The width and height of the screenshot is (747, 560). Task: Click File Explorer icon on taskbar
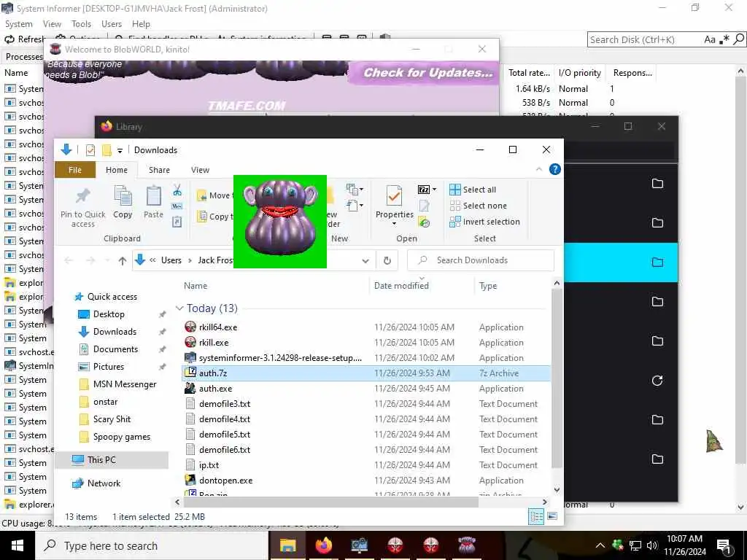287,545
